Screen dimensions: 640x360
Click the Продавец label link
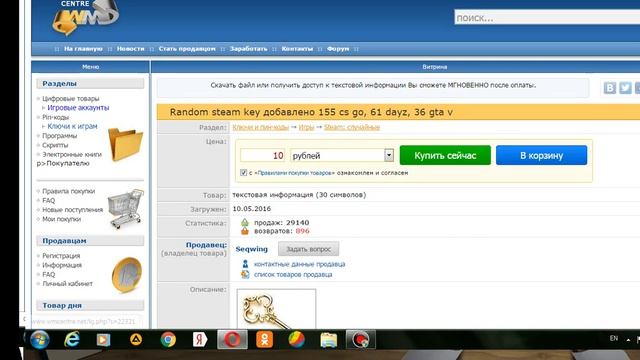coord(206,245)
